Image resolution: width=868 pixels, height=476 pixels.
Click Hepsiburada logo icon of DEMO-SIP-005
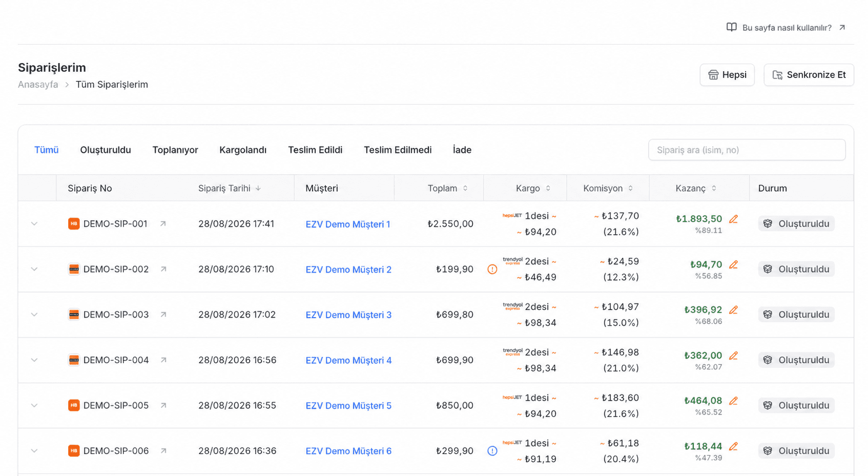point(74,405)
